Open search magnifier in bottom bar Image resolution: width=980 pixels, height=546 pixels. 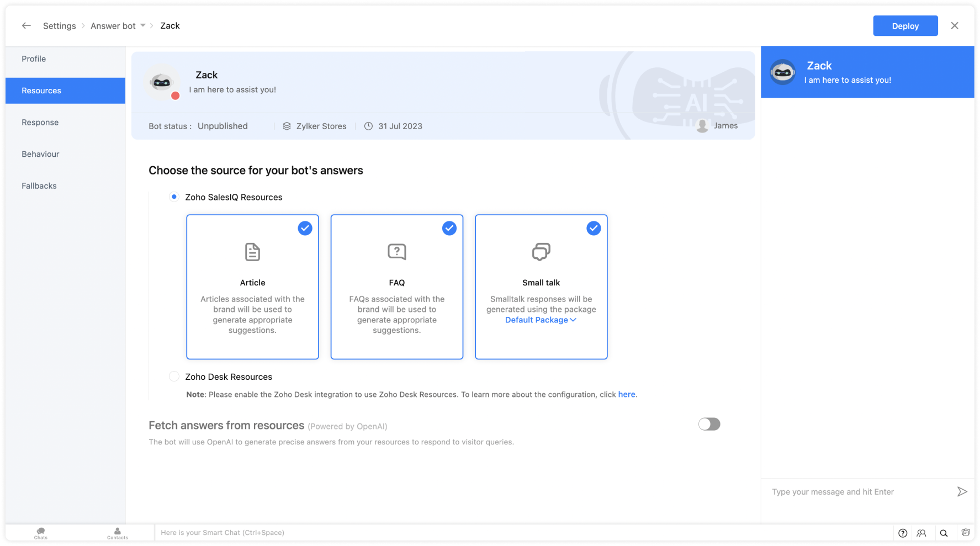[x=944, y=533]
